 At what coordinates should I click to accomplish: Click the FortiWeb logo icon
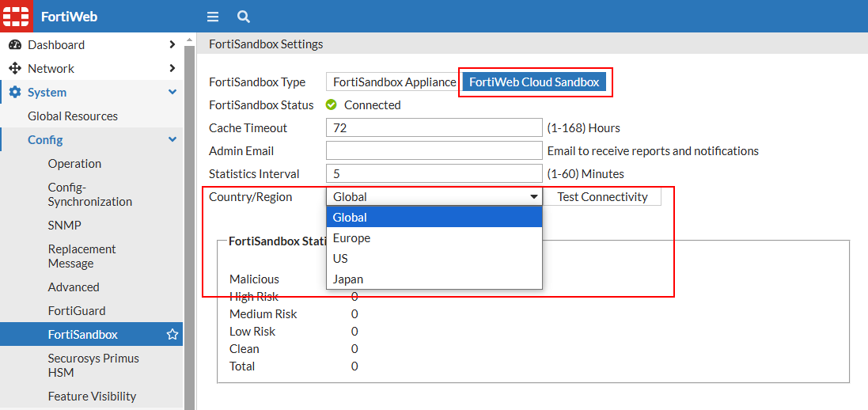pyautogui.click(x=16, y=16)
